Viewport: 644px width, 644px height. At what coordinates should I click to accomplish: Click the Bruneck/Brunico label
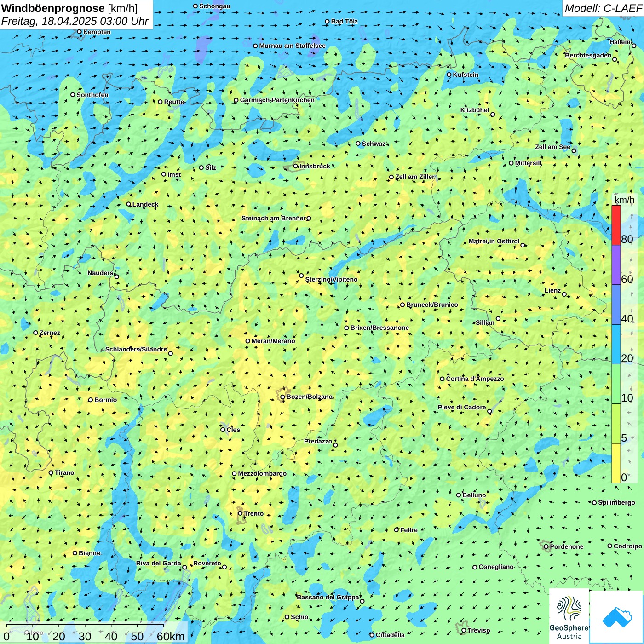(x=432, y=305)
